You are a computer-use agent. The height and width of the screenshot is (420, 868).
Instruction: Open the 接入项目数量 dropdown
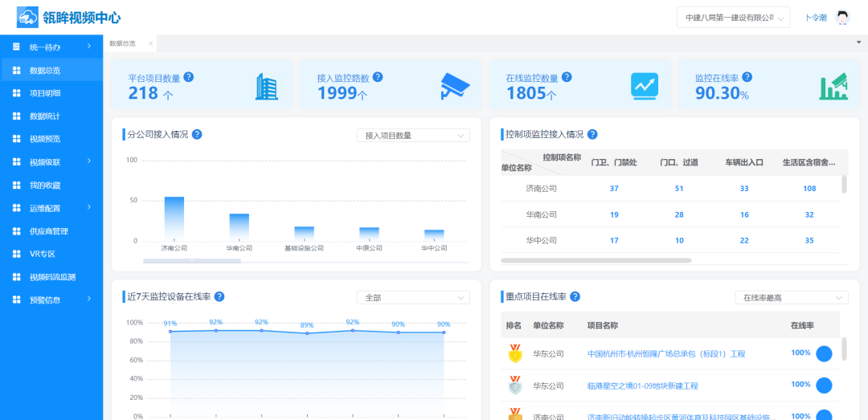pos(413,136)
